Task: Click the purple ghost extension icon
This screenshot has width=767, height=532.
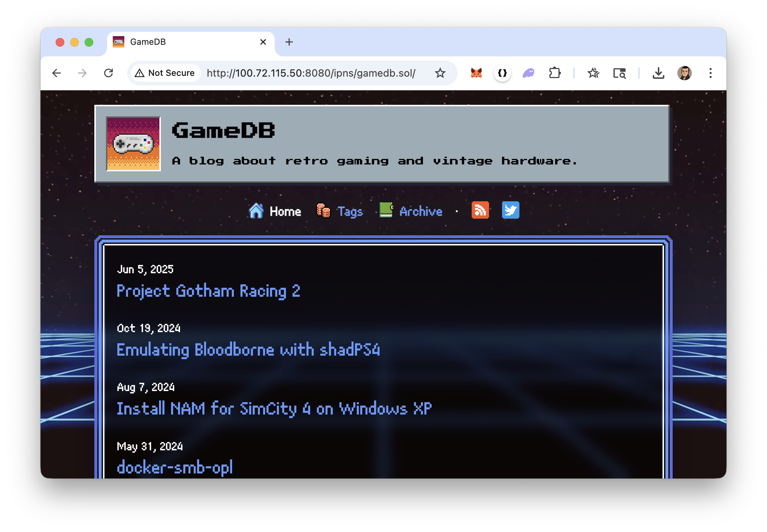Action: (x=528, y=73)
